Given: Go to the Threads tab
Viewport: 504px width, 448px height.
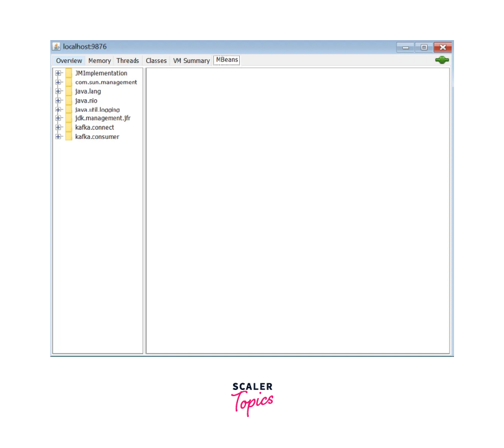Looking at the screenshot, I should pyautogui.click(x=128, y=61).
